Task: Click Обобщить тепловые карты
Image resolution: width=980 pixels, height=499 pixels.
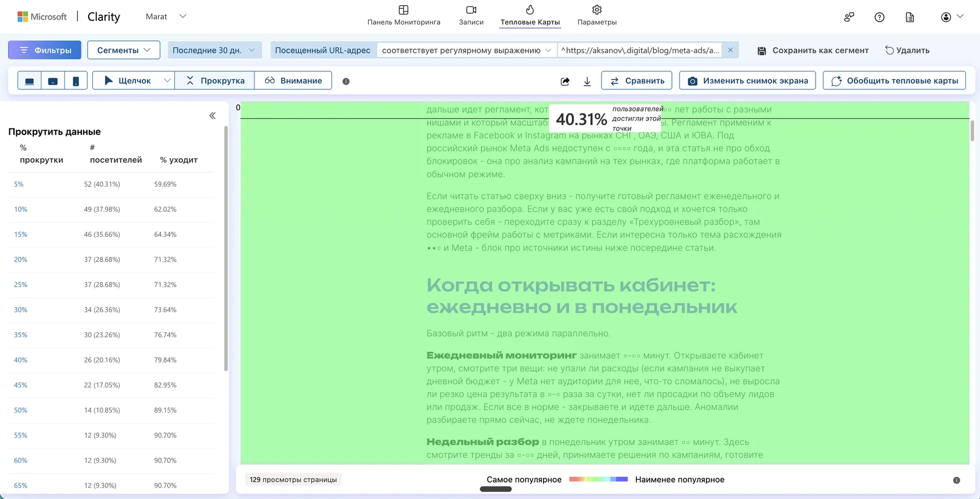Action: tap(894, 81)
